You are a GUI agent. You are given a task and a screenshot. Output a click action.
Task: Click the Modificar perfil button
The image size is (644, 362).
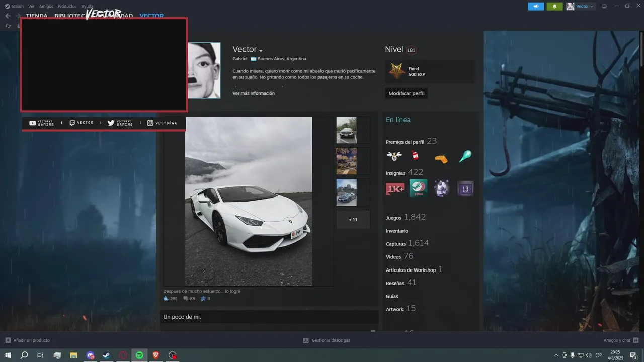click(407, 93)
